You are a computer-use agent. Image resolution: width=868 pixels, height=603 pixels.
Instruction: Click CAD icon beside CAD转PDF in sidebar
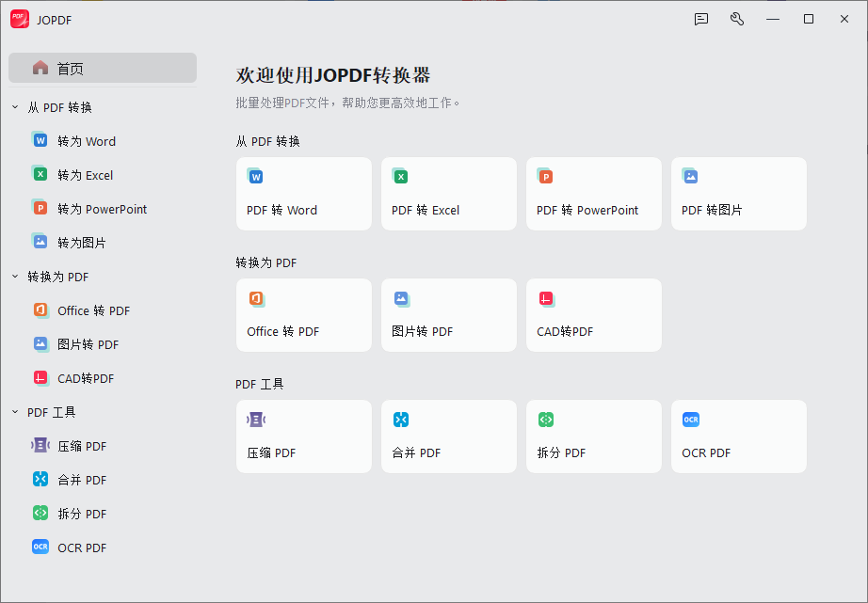[x=40, y=378]
